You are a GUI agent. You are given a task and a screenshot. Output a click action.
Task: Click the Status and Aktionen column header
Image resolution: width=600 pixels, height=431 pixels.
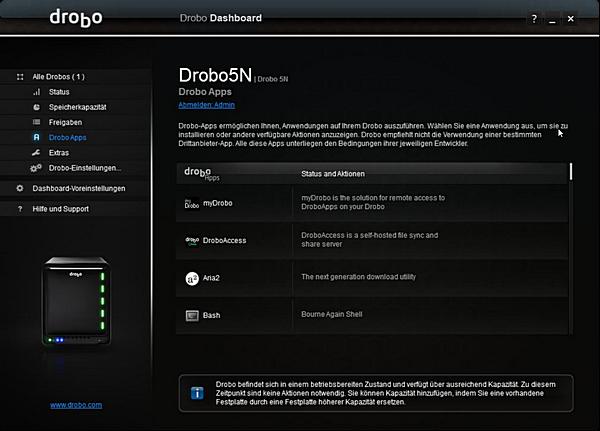[x=333, y=174]
